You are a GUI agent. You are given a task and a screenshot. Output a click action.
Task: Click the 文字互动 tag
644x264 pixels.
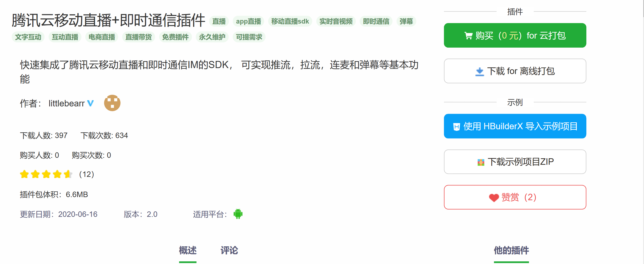point(28,37)
